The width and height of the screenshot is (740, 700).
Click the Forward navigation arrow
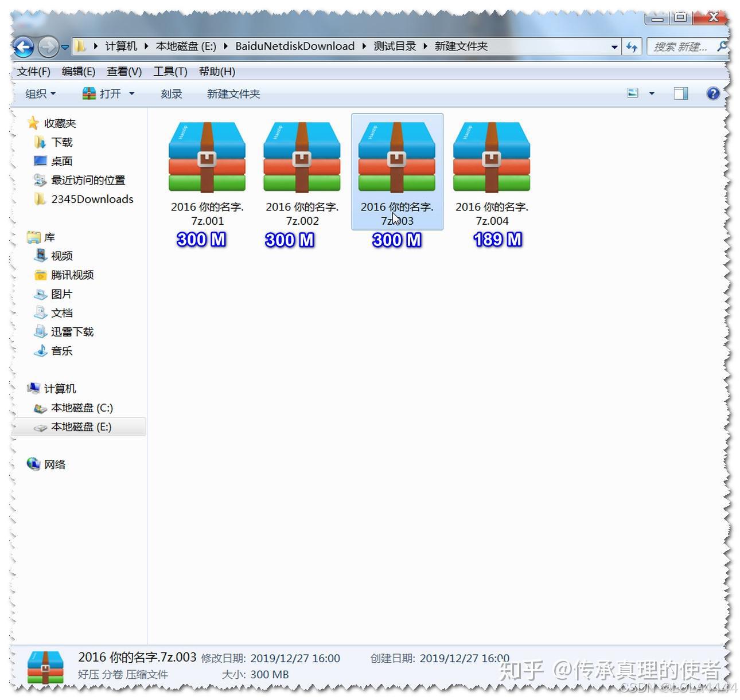[48, 47]
